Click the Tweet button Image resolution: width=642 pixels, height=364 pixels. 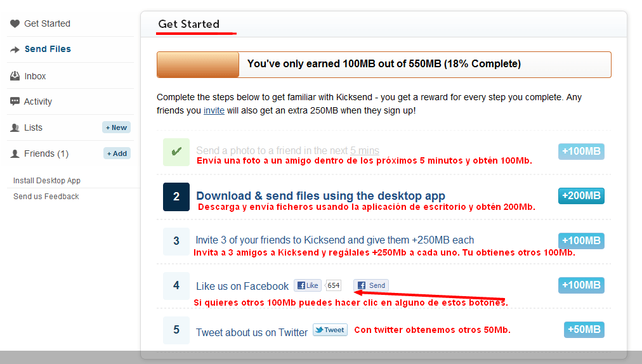pos(330,330)
